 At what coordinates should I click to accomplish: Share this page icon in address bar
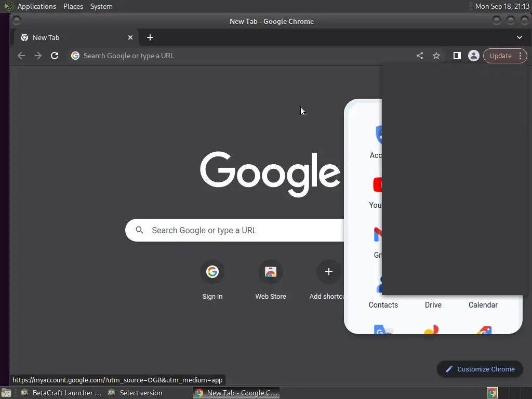[420, 56]
